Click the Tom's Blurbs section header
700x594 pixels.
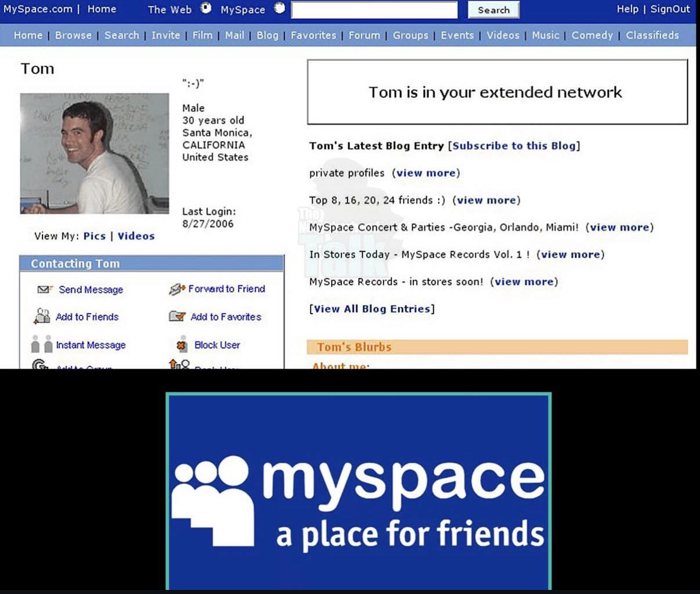pyautogui.click(x=497, y=347)
